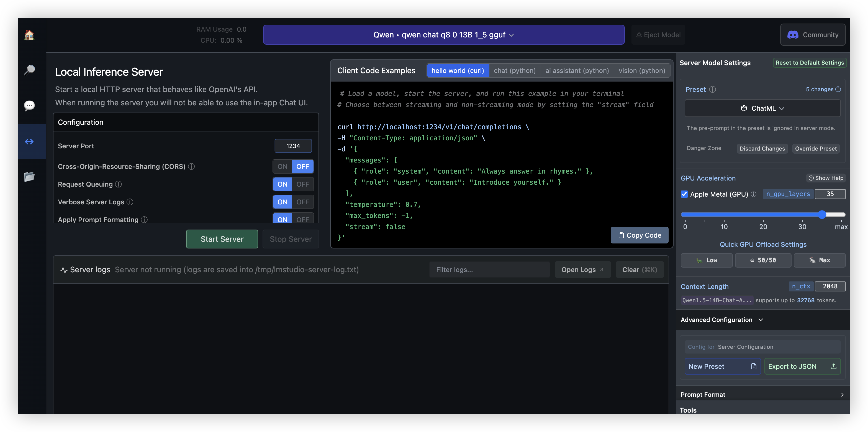Uncheck the Apple Metal (GPU) checkbox

[684, 194]
